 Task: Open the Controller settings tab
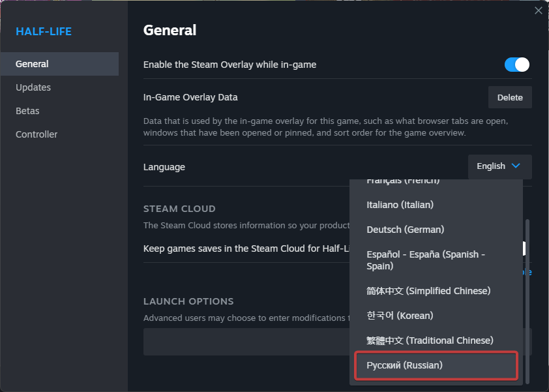click(37, 134)
